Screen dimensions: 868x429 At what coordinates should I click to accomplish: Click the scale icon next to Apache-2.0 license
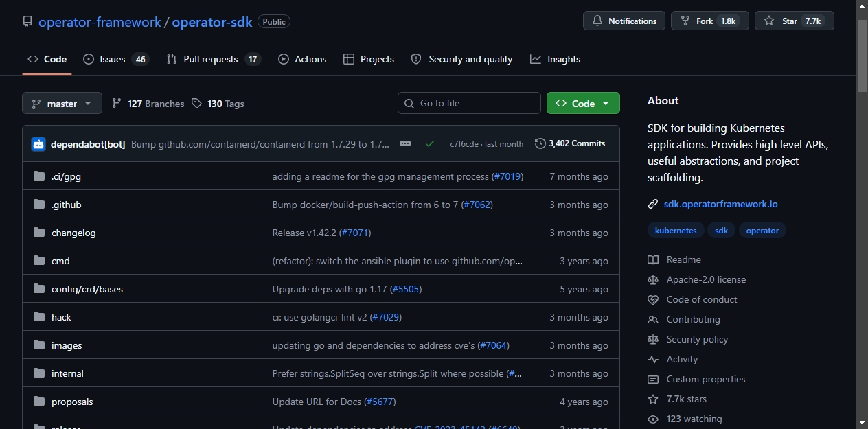click(653, 279)
